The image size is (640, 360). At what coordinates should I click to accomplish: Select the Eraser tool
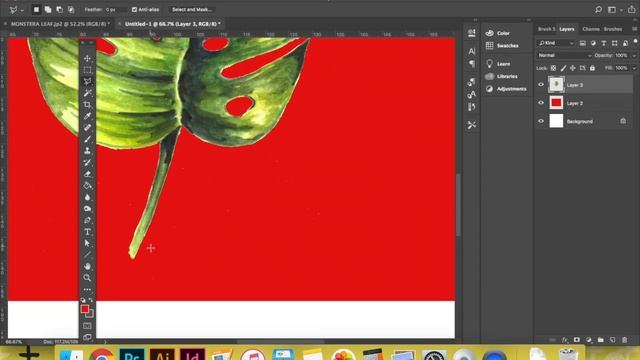coord(87,174)
